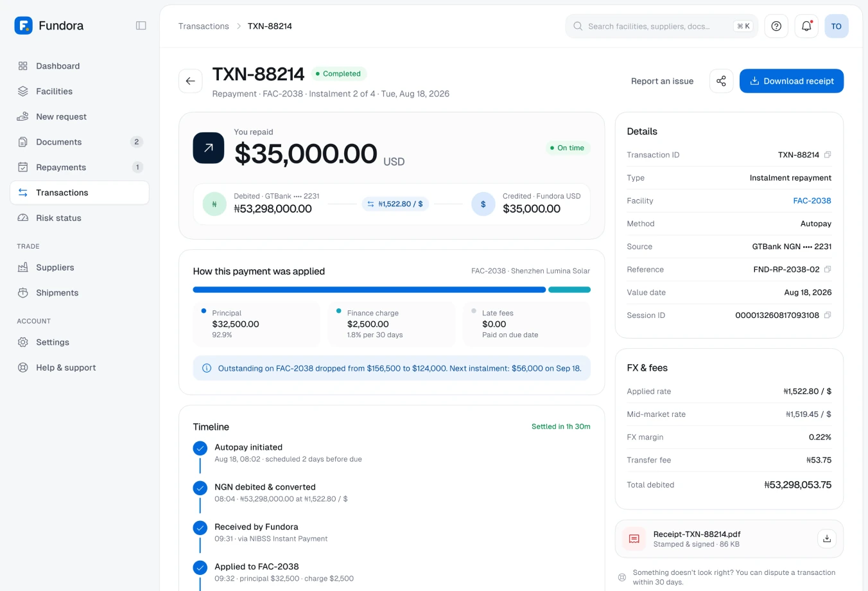This screenshot has width=868, height=591.
Task: Click Transactions breadcrumb link
Action: tap(204, 26)
